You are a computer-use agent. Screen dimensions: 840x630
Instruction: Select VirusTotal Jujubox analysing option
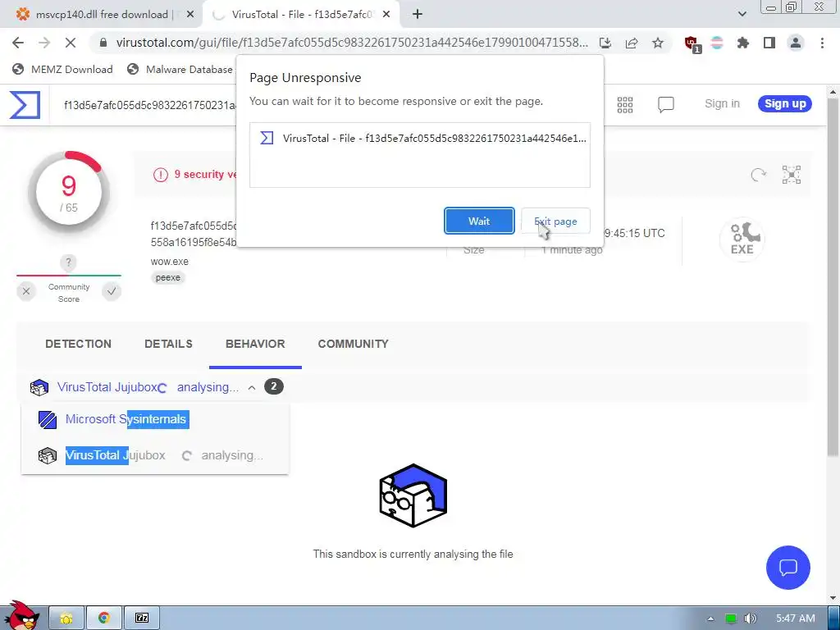point(155,455)
